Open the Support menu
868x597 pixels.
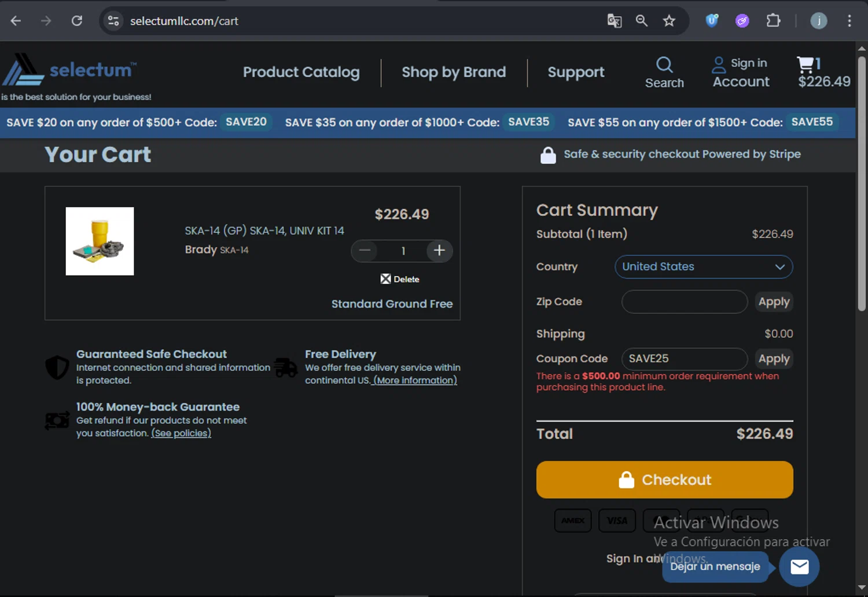click(576, 72)
